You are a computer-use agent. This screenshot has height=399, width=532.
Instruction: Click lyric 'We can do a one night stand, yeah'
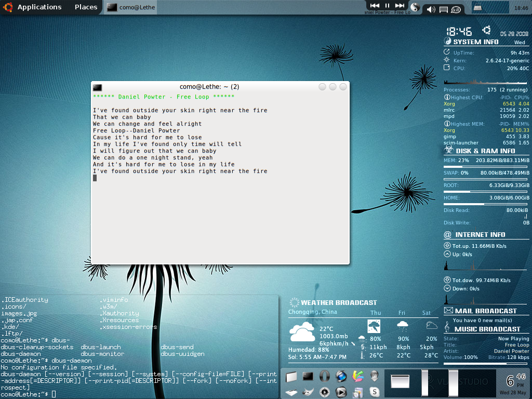[x=153, y=158]
